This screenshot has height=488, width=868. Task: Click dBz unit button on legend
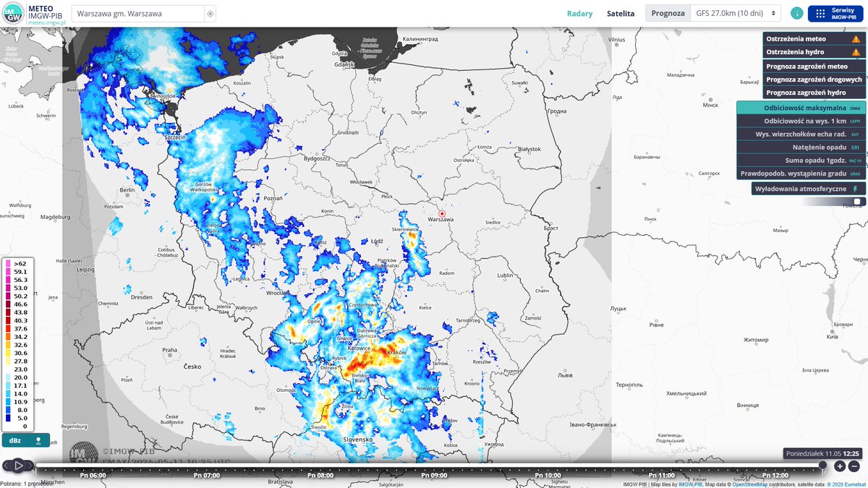tap(15, 440)
